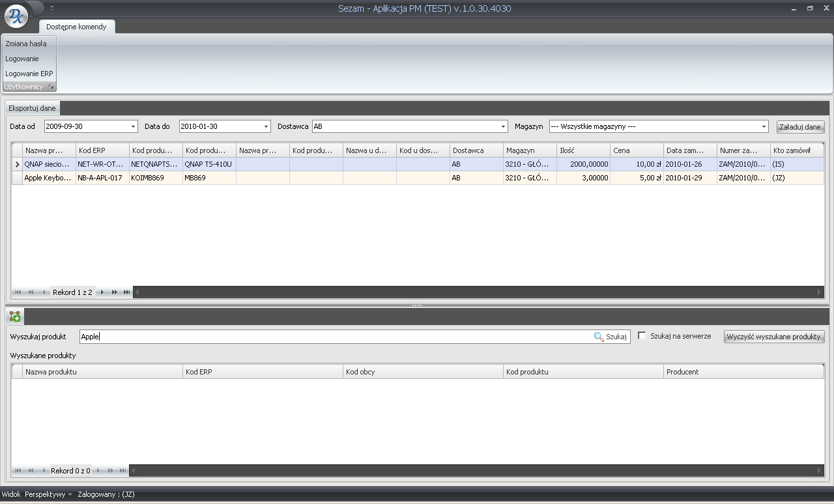834x504 pixels.
Task: Select the NET-WR-OT... cell
Action: pos(102,165)
